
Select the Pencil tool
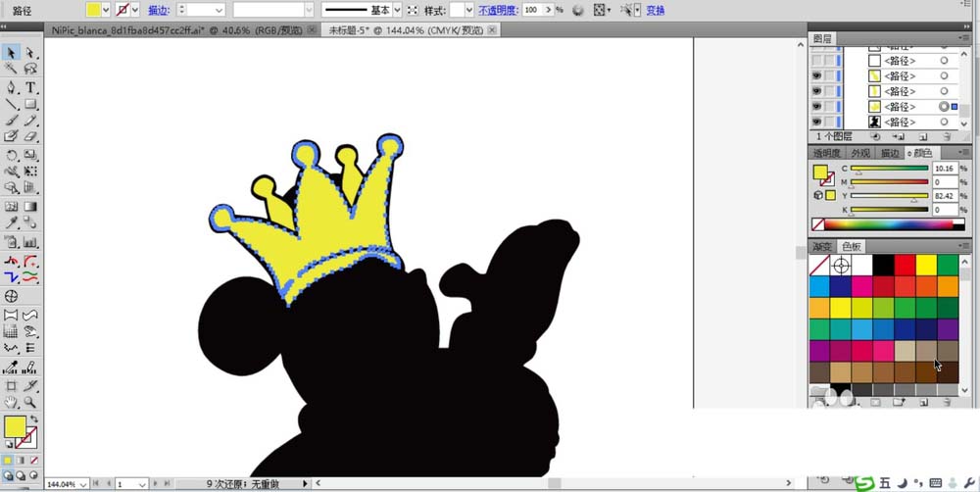click(30, 120)
